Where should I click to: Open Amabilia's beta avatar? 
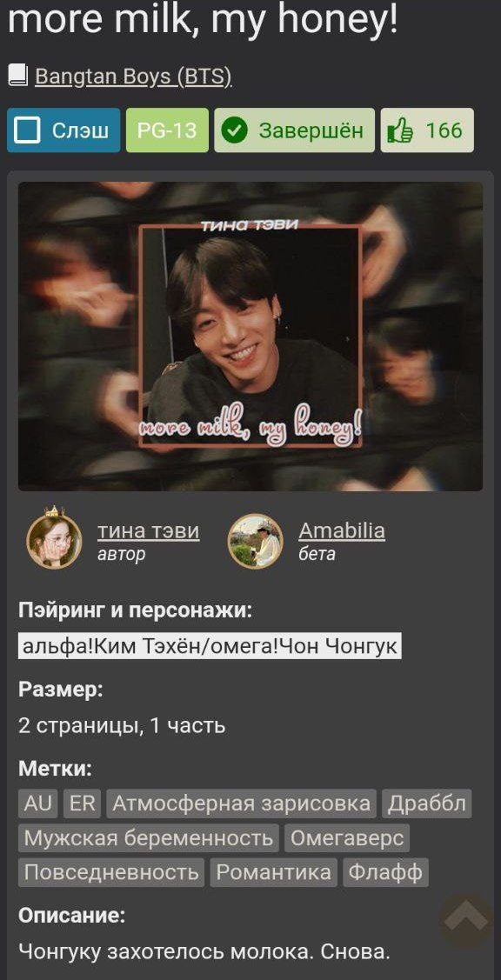click(256, 541)
